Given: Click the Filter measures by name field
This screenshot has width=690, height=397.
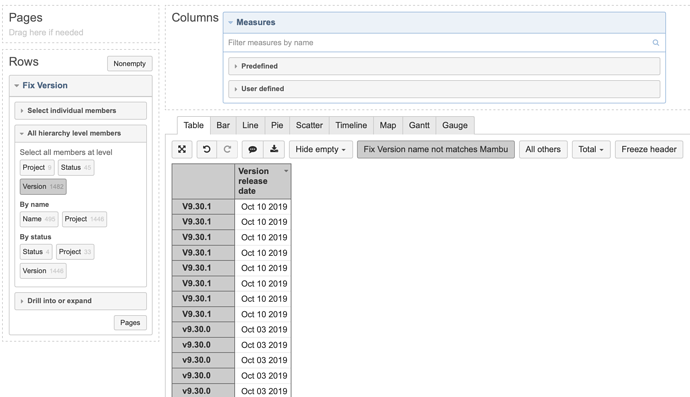Looking at the screenshot, I should click(x=438, y=43).
